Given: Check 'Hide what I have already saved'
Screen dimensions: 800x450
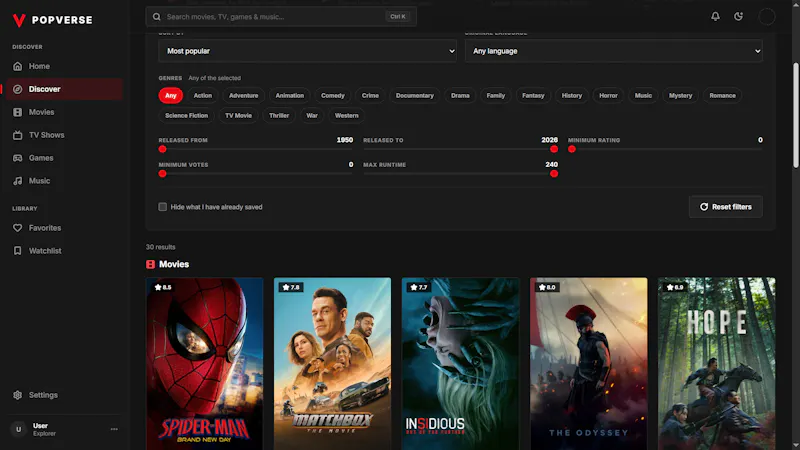Looking at the screenshot, I should pyautogui.click(x=162, y=207).
